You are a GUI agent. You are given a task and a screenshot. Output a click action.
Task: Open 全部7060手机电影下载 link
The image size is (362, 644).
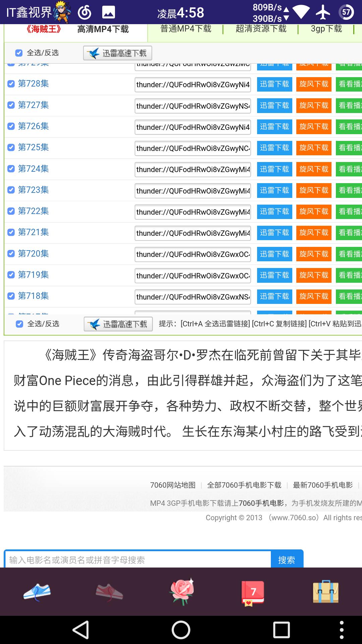[x=244, y=485]
